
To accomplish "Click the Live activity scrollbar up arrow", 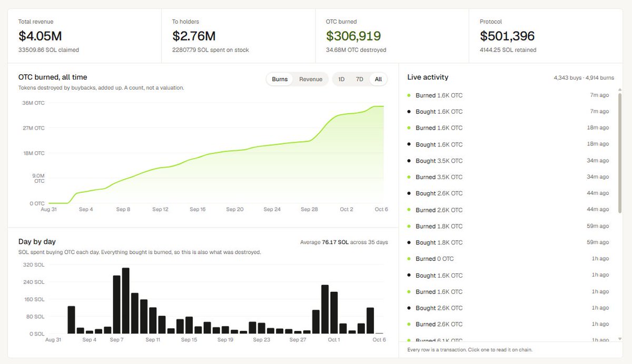I will click(x=619, y=90).
